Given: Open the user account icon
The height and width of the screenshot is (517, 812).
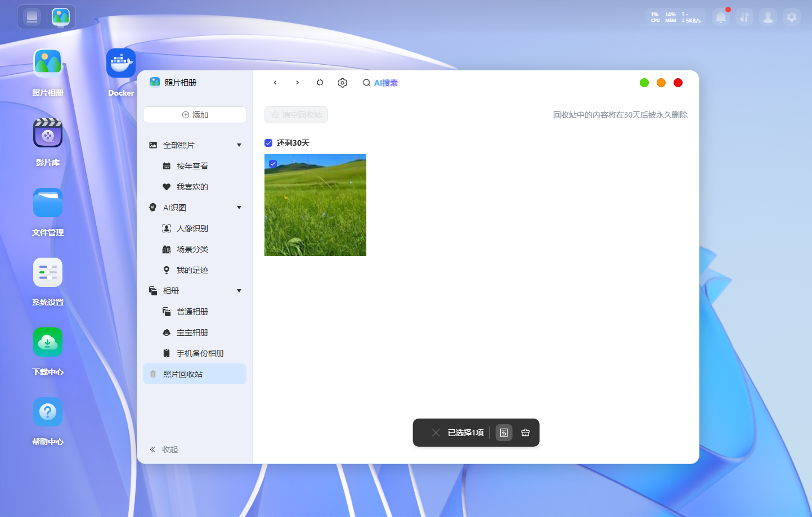Looking at the screenshot, I should [x=768, y=17].
